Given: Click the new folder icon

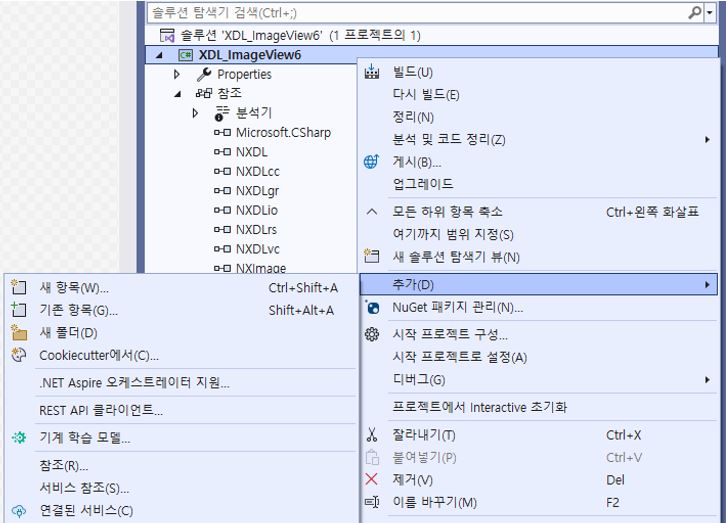Looking at the screenshot, I should click(19, 332).
